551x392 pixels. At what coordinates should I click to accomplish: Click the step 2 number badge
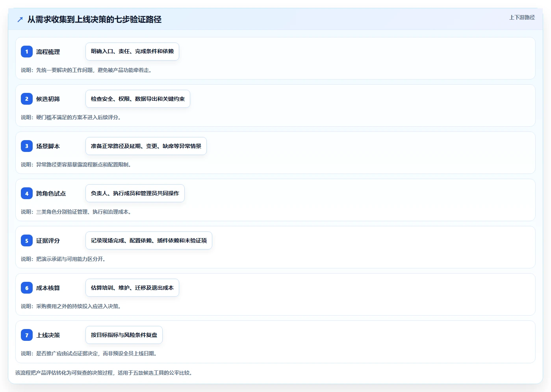(27, 99)
